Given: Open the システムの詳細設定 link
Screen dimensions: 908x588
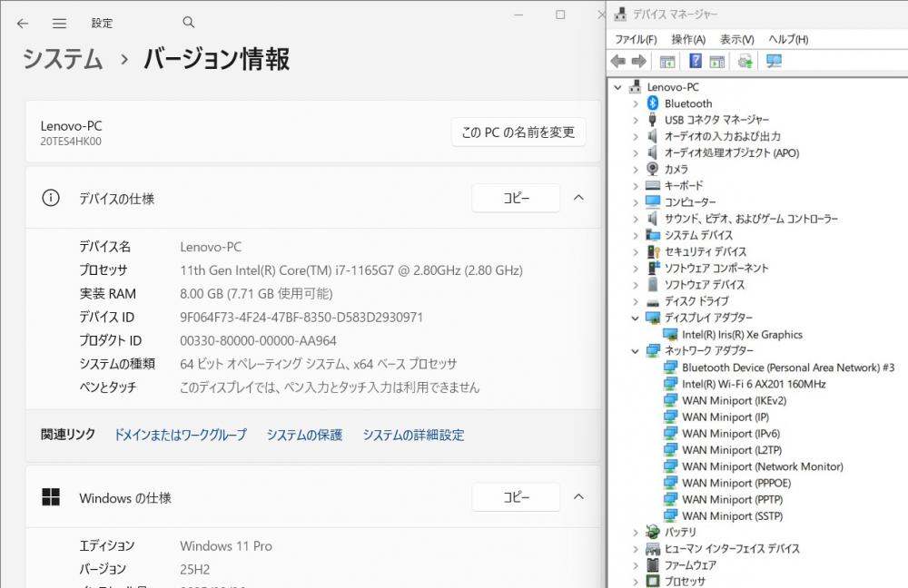Looking at the screenshot, I should [x=413, y=435].
